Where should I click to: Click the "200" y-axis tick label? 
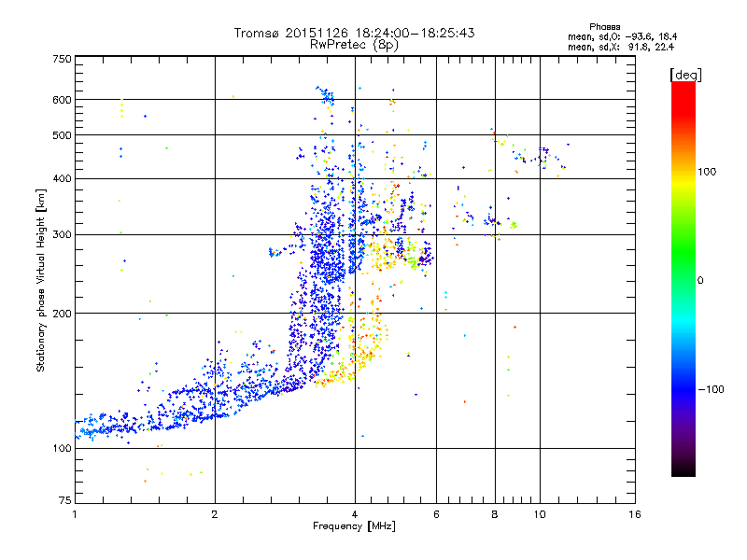(62, 314)
